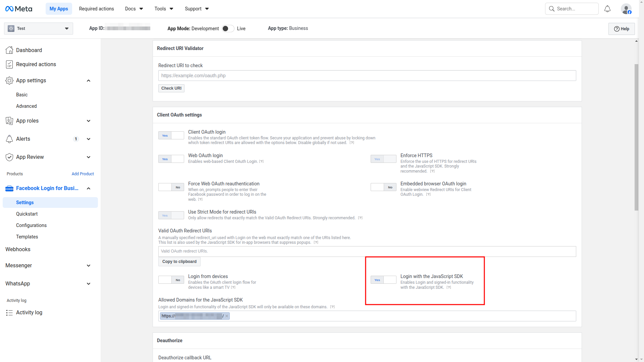This screenshot has width=644, height=362.
Task: Click the Check URI button
Action: pos(171,88)
